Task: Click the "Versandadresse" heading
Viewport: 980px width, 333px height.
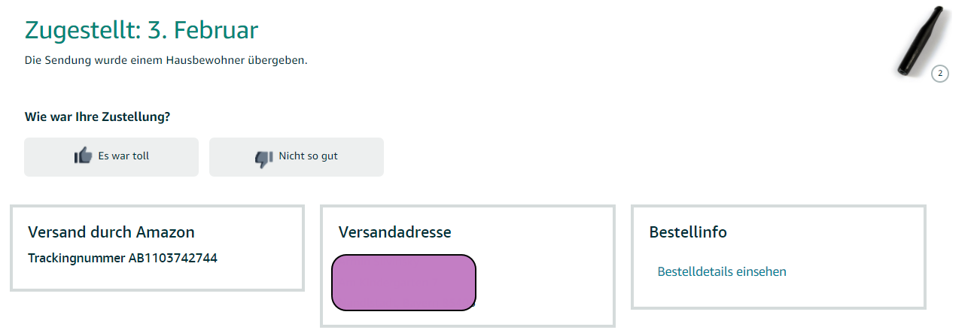Action: click(x=394, y=232)
